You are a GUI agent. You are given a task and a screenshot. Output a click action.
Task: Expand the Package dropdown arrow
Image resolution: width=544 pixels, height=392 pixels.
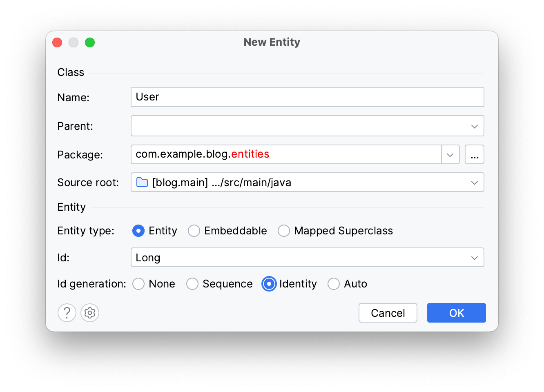point(450,154)
